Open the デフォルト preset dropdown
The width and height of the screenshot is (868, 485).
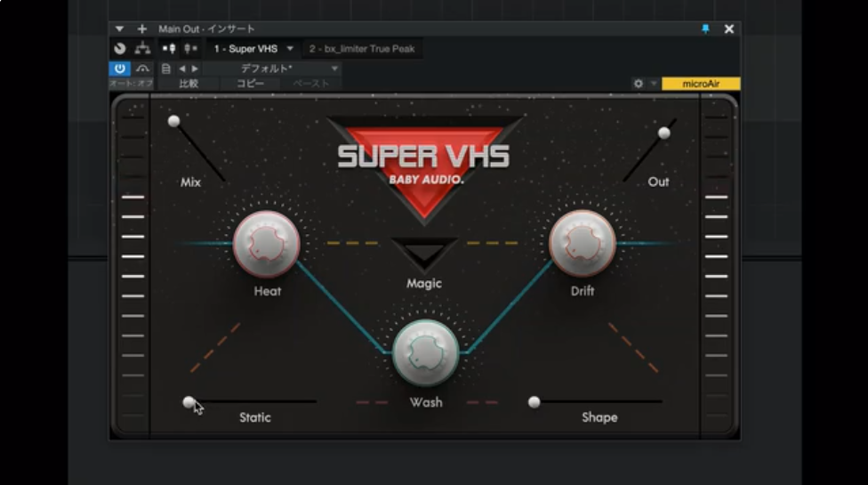pos(272,69)
